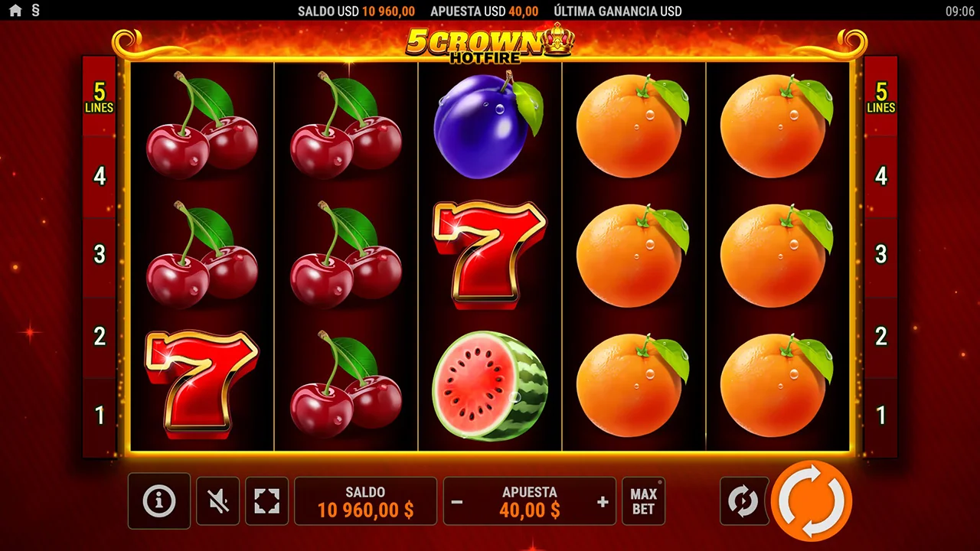Click the plum symbol on reel three
Viewport: 980px width, 551px height.
click(x=488, y=127)
